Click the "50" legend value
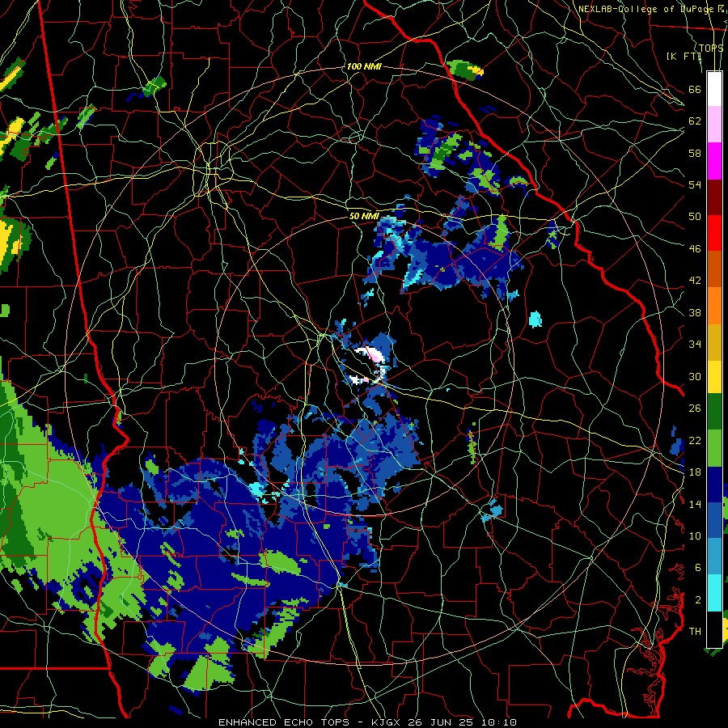The image size is (728, 728). [695, 216]
